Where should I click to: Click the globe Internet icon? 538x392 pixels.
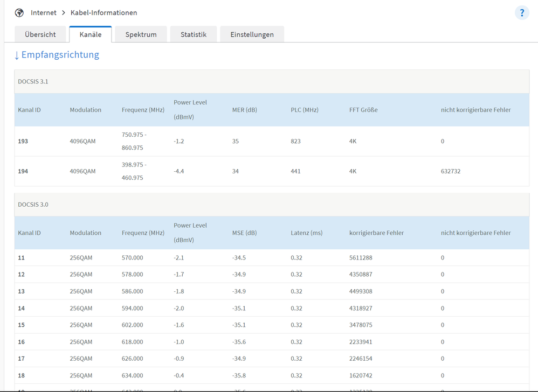point(19,12)
